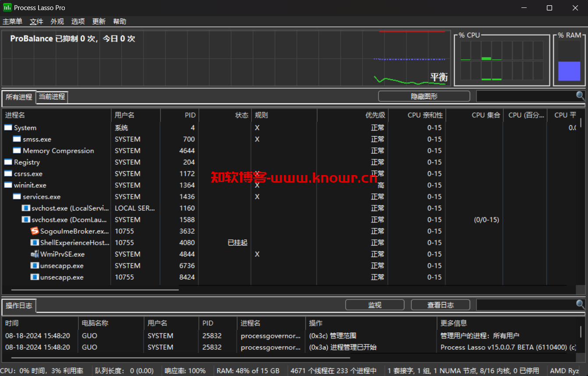Click the 隐藏图形 button
Image resolution: width=588 pixels, height=376 pixels.
click(x=424, y=96)
